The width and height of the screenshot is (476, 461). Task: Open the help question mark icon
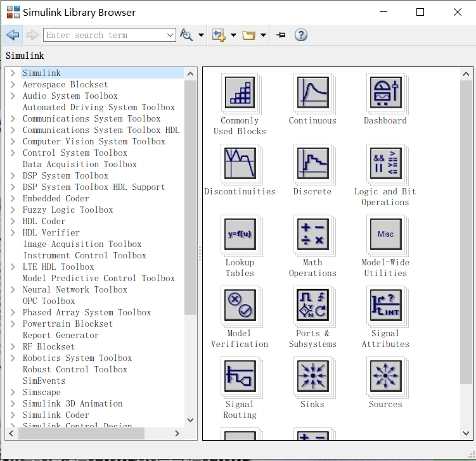coord(301,35)
